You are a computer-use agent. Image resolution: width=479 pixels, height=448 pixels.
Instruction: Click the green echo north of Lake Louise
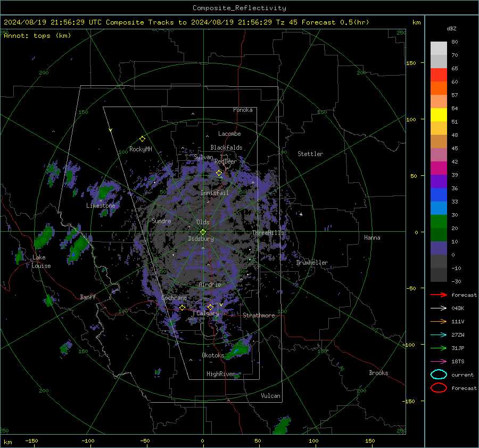[45, 237]
